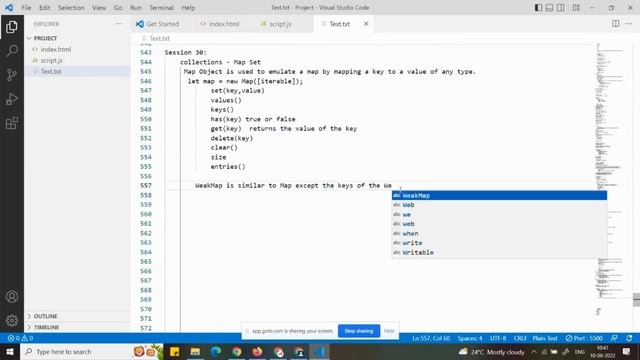This screenshot has width=640, height=360.
Task: Split the editor to the right
Action: [616, 24]
